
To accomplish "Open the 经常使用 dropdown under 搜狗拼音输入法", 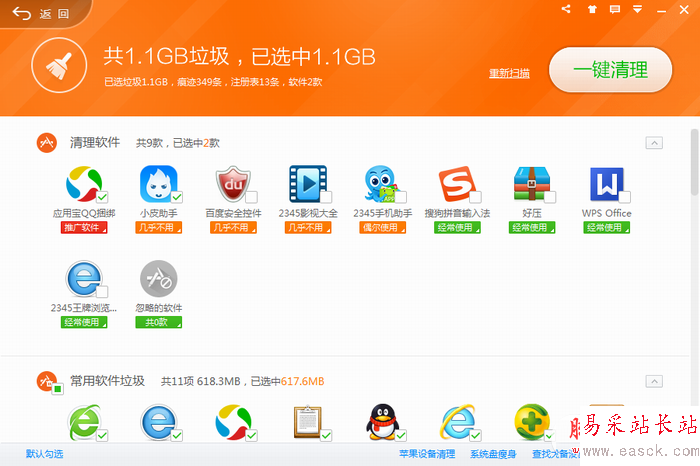I will 457,228.
